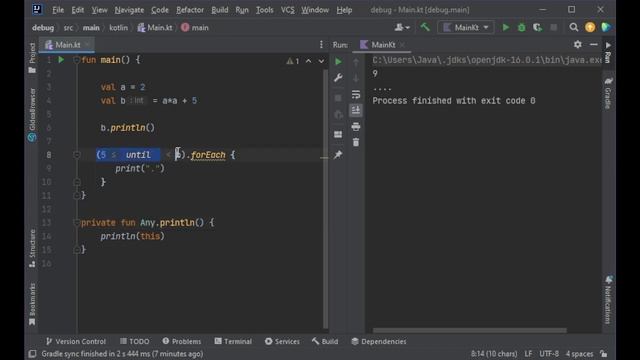The image size is (640, 360).
Task: Jump to previous highlighted problem arrow
Action: 309,61
